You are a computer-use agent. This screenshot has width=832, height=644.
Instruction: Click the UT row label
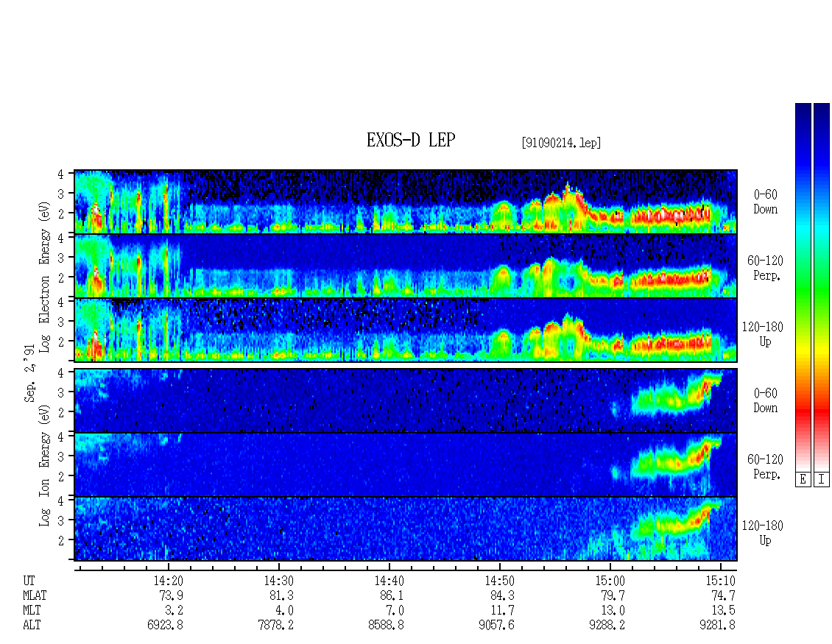[x=29, y=581]
